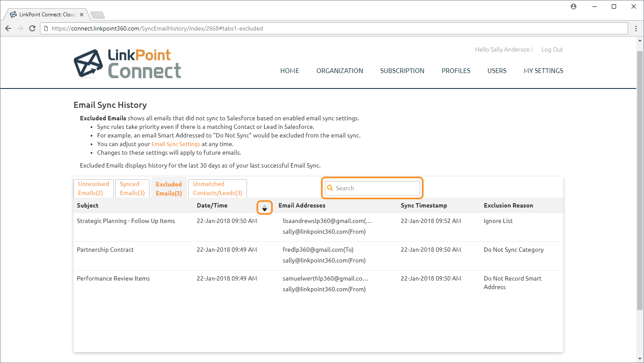Open a new browser tab
644x363 pixels.
click(98, 15)
